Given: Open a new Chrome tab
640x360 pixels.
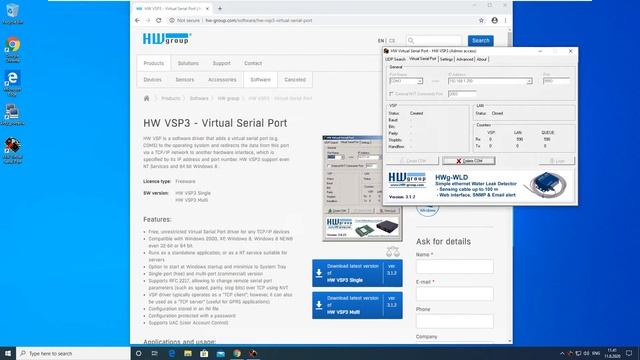Looking at the screenshot, I should point(220,8).
